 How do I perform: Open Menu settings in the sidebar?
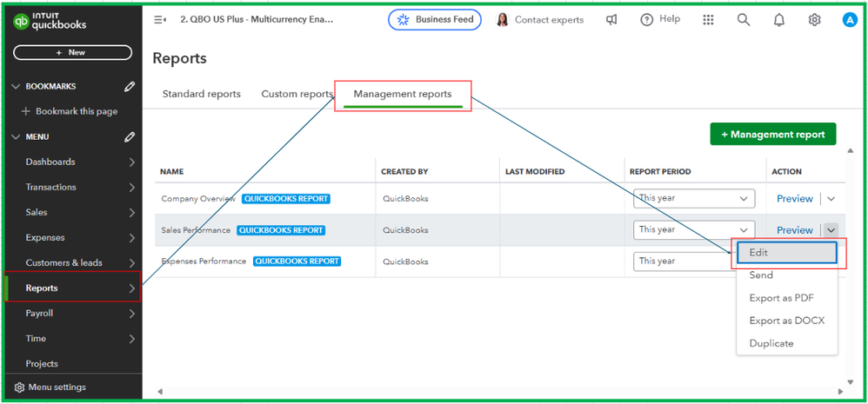click(x=57, y=387)
